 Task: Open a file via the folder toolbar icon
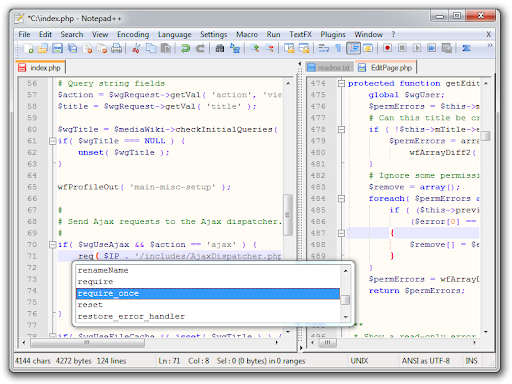coord(43,49)
